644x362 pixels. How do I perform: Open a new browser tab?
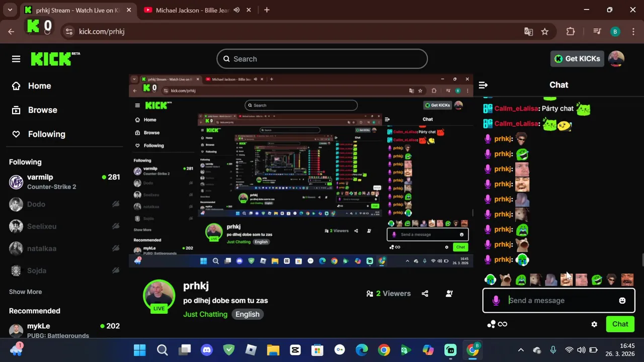coord(267,10)
